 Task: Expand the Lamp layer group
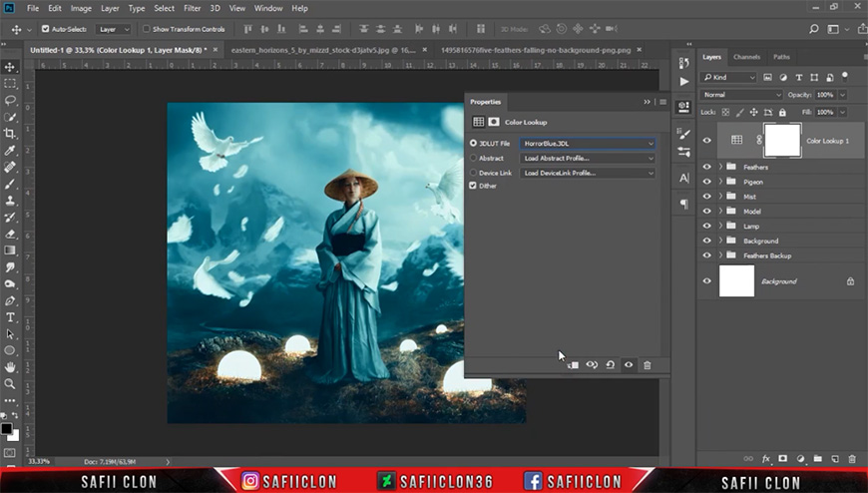720,226
